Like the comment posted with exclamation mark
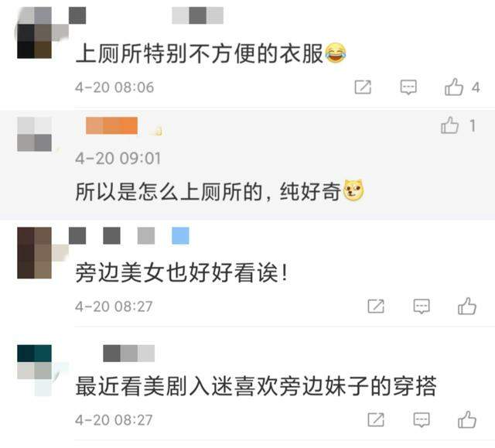Screen dimensions: 495x448 point(467,306)
